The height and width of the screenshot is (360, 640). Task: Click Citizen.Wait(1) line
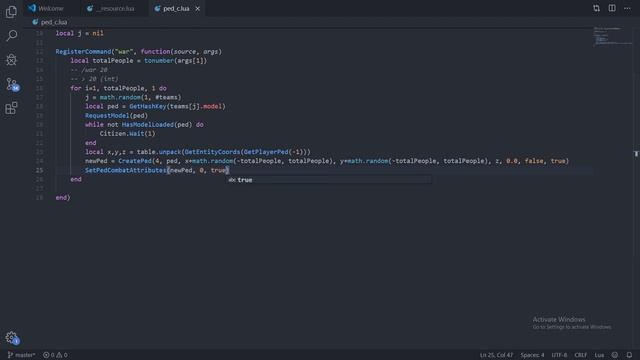pyautogui.click(x=127, y=133)
